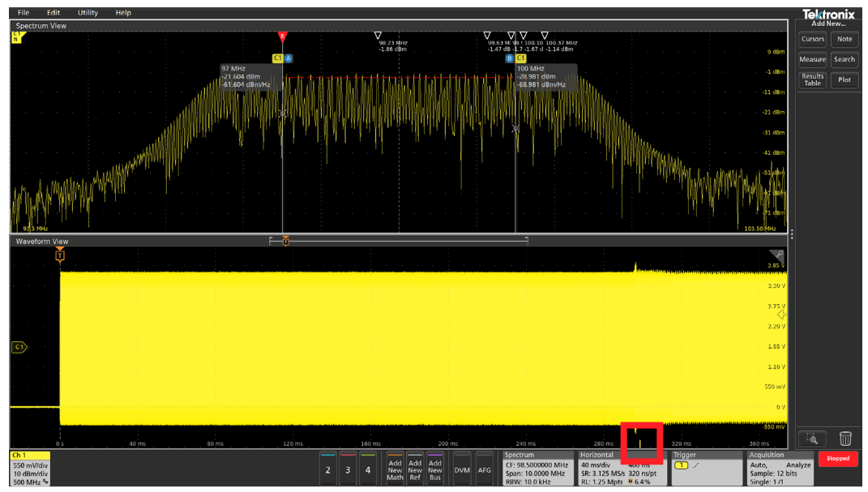Enable channel 3 button
868x492 pixels.
[348, 469]
